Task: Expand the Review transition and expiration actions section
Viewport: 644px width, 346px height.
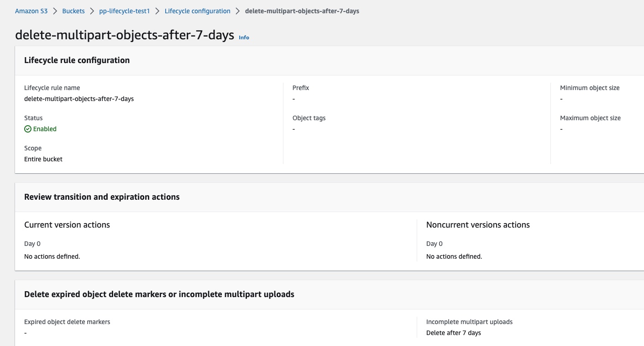Action: click(102, 197)
